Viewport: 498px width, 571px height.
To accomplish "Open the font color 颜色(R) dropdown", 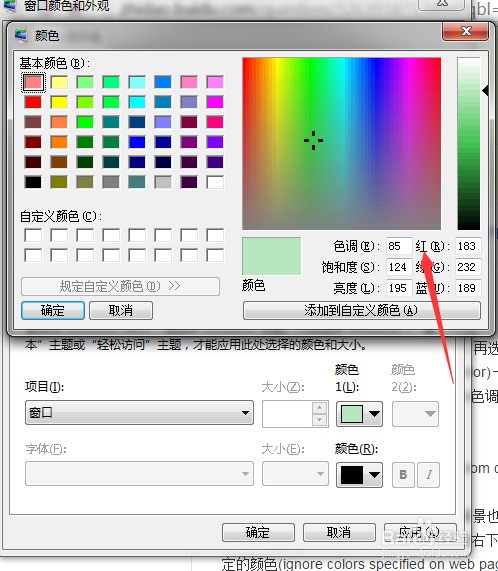I will [359, 475].
